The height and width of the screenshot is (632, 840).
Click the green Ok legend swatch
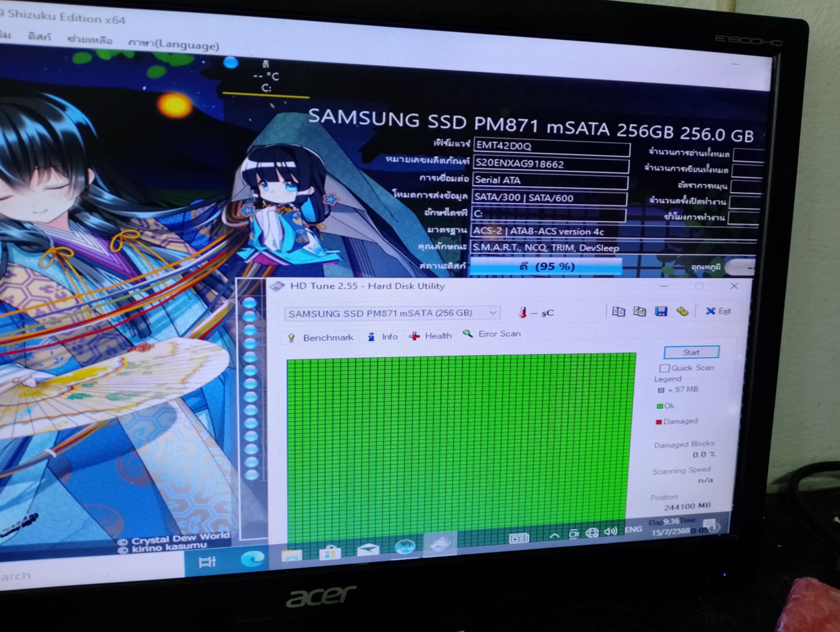[x=660, y=406]
